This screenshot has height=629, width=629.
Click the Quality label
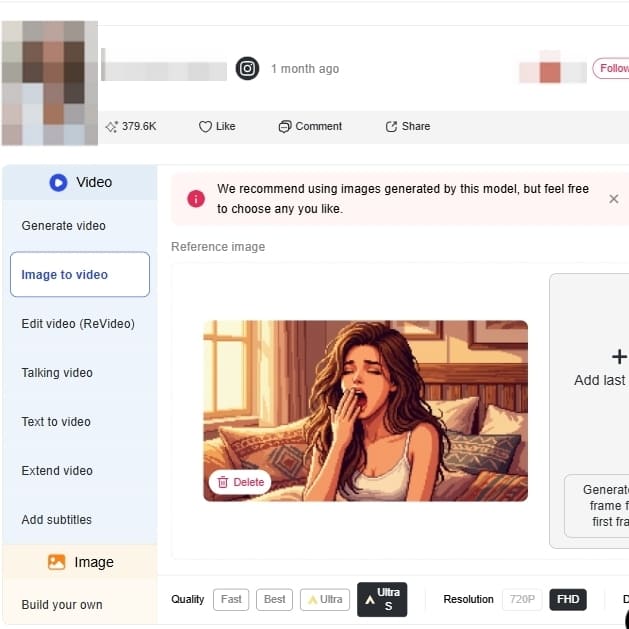(187, 599)
